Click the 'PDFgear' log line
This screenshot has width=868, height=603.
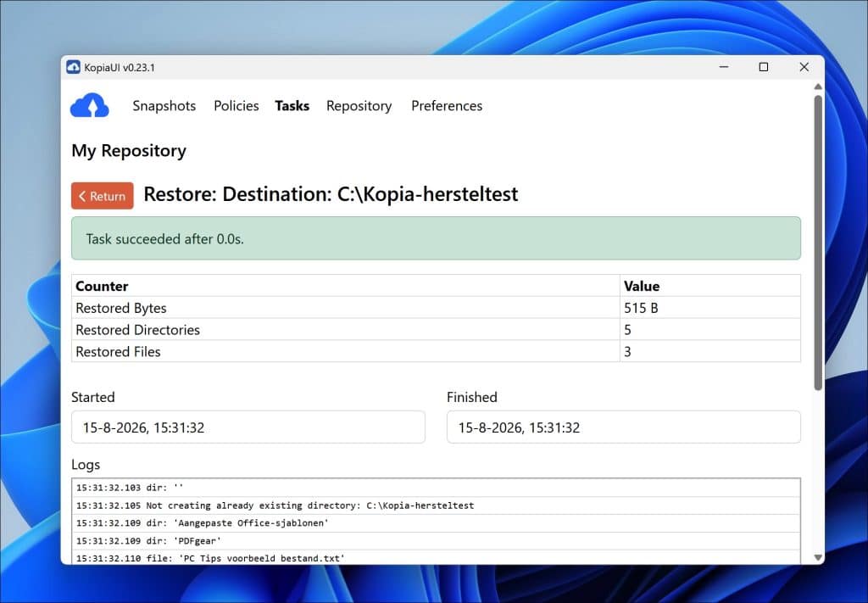click(x=436, y=540)
